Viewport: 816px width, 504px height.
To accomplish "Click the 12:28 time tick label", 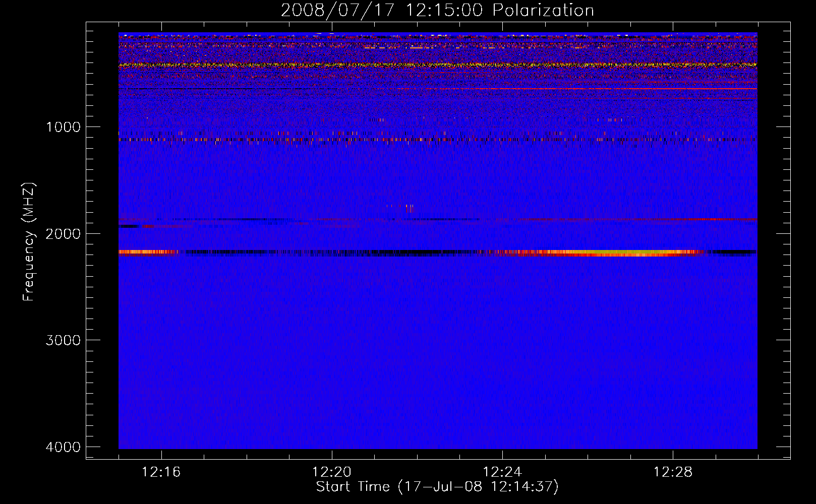I will pyautogui.click(x=673, y=472).
